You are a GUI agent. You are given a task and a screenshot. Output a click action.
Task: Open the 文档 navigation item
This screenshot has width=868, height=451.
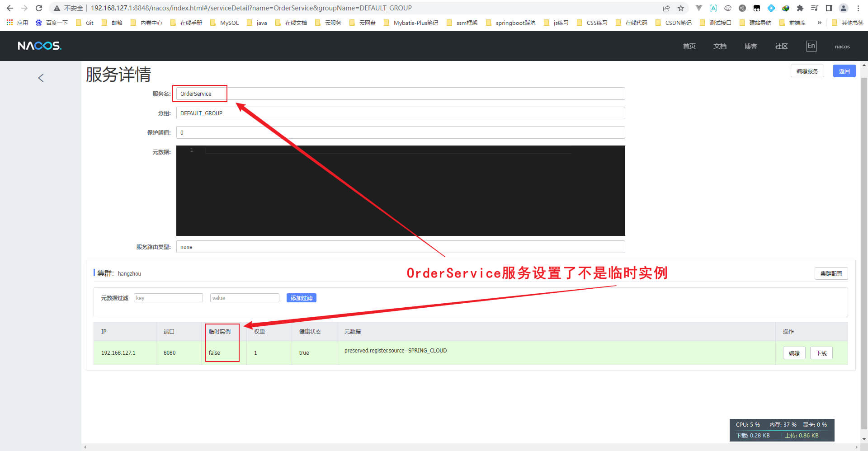coord(720,46)
